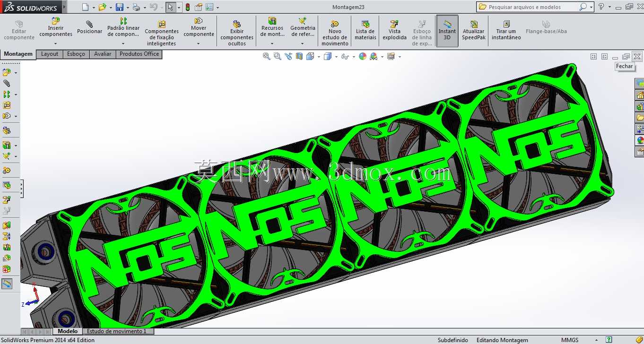Click the XYZ coordinate triad in the viewport
The image size is (644, 344).
coord(32,295)
